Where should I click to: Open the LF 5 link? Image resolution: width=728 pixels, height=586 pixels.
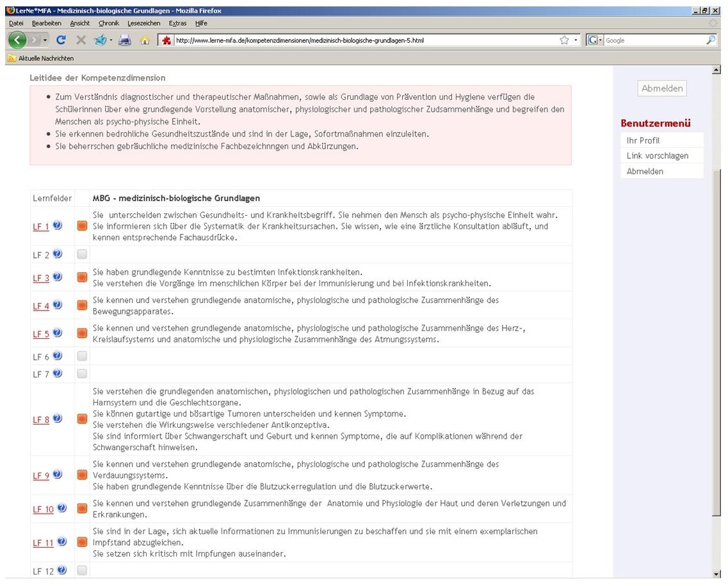41,334
